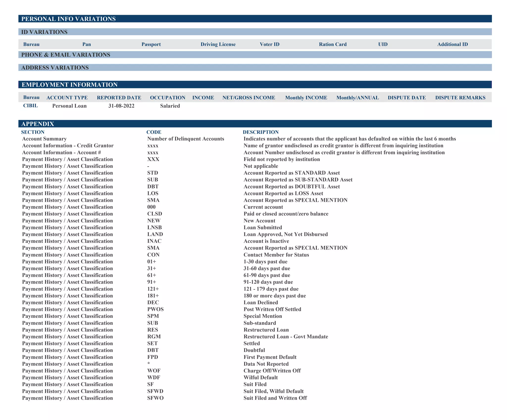Viewport: 507px width, 420px height.
Task: Select the REPORTED DATE column header
Action: coord(119,98)
